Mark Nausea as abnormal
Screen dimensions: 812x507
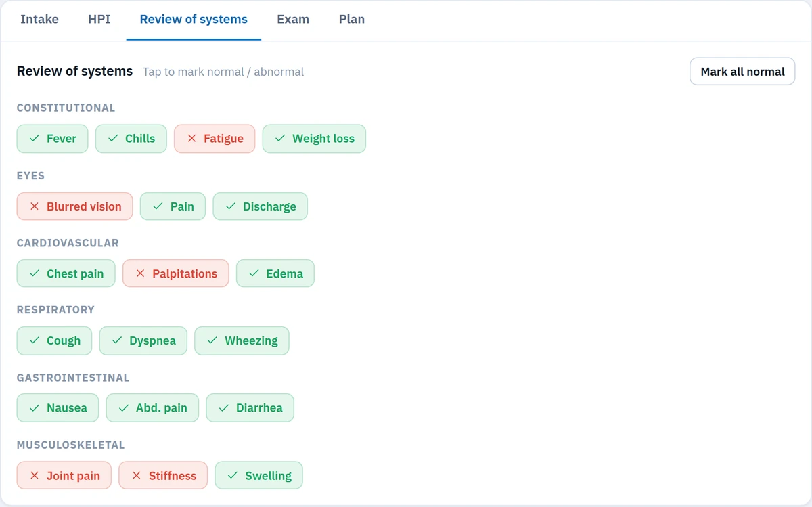click(x=58, y=408)
